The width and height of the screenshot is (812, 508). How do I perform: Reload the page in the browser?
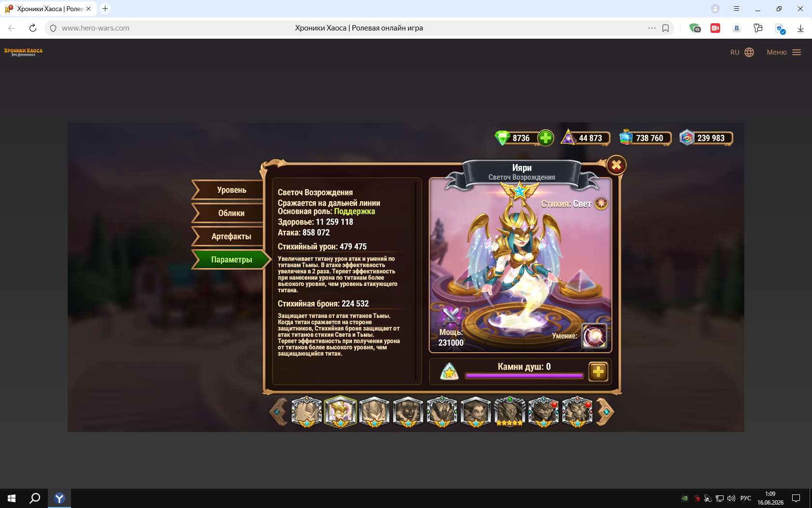tap(32, 28)
